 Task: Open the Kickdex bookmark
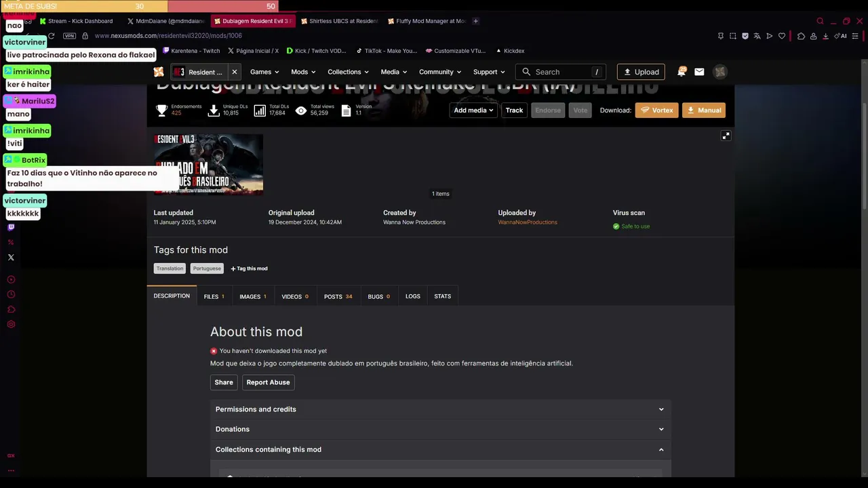pos(510,51)
